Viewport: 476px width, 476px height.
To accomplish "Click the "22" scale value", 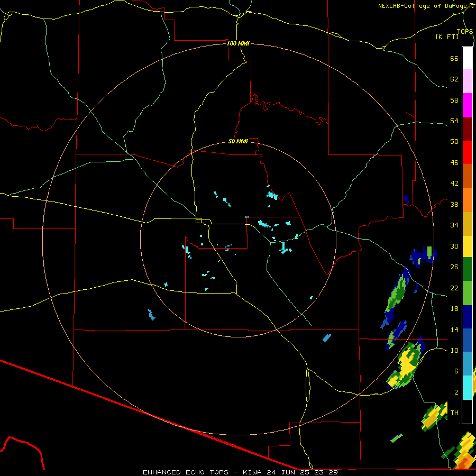I will coord(454,288).
